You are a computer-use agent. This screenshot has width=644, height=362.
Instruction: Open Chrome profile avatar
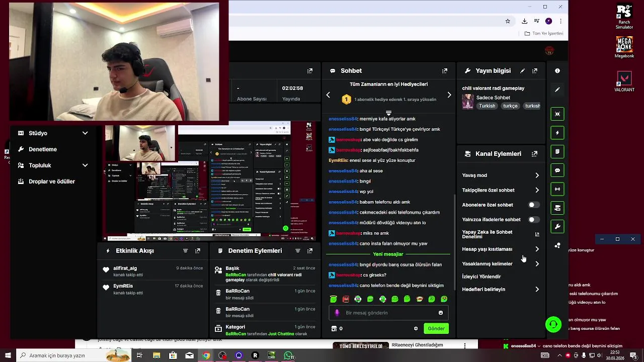coord(548,21)
